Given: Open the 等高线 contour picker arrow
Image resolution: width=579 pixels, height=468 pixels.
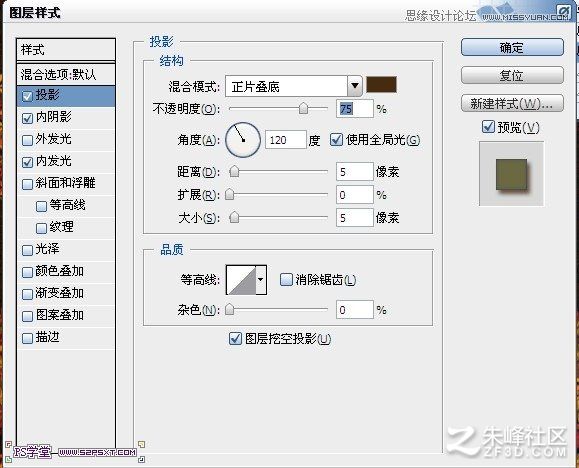Looking at the screenshot, I should 261,280.
